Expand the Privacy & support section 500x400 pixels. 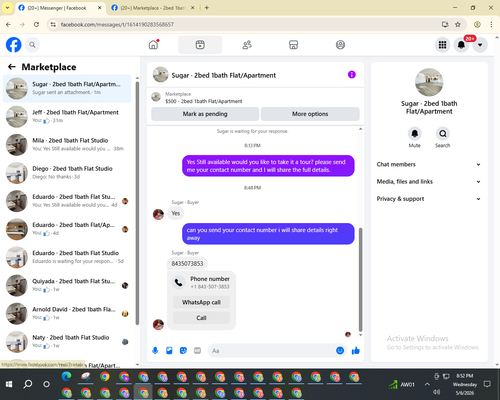click(x=429, y=199)
